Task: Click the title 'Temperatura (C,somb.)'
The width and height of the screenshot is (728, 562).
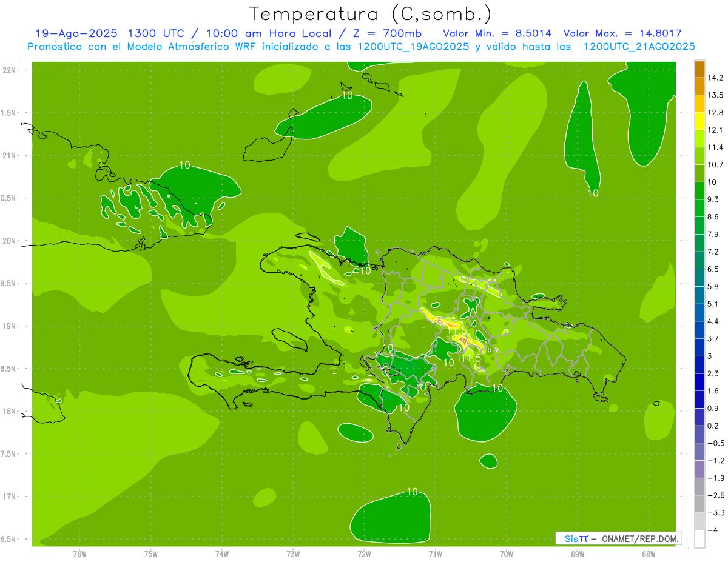Action: [371, 14]
